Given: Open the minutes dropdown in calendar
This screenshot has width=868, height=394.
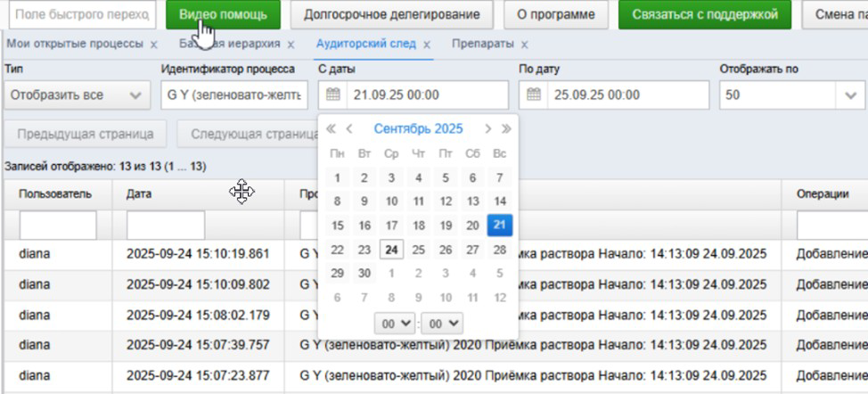Looking at the screenshot, I should 442,324.
